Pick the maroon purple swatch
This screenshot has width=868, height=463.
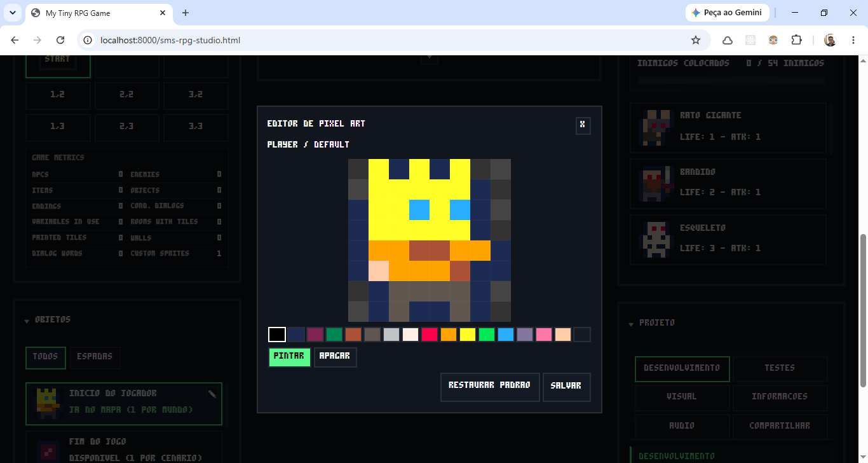pyautogui.click(x=315, y=335)
